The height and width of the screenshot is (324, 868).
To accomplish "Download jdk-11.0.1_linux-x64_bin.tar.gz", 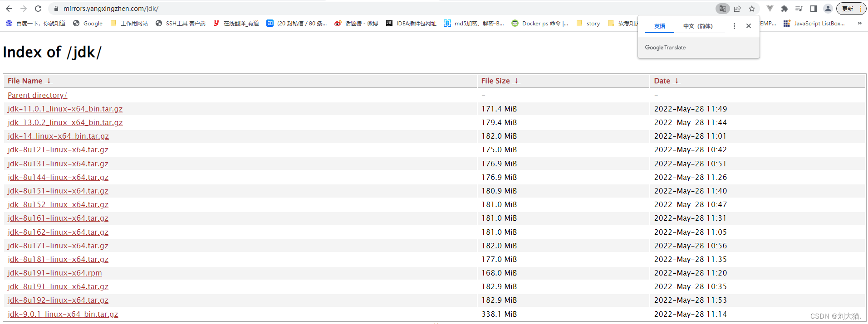I will [65, 109].
